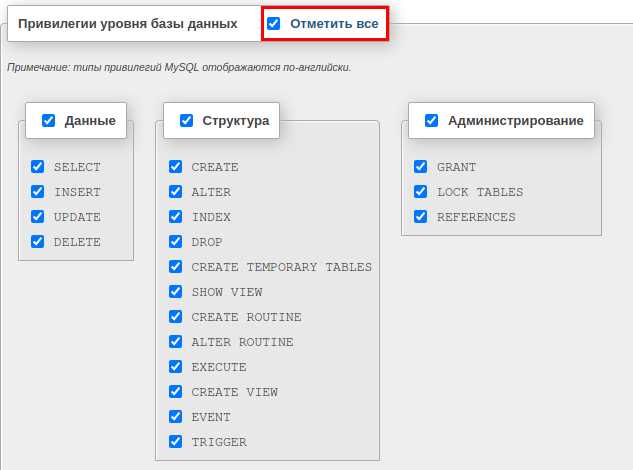Click the 'Данные' legend label

90,121
